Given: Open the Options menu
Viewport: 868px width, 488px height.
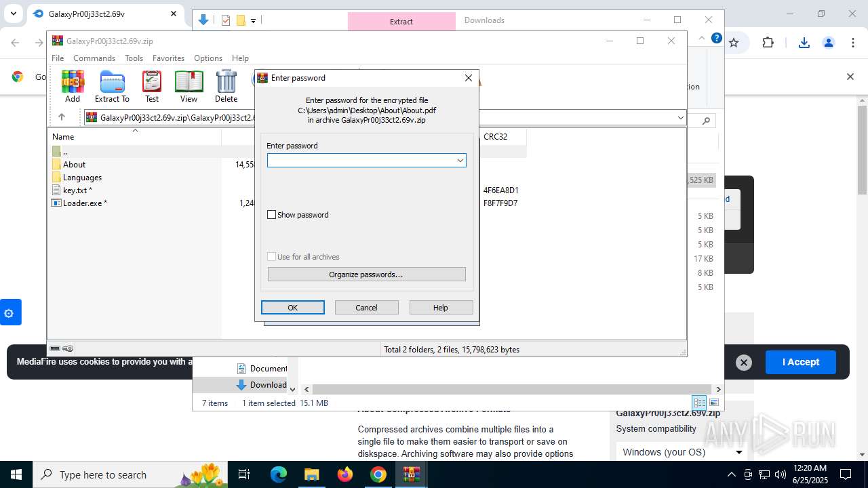Looking at the screenshot, I should tap(208, 58).
